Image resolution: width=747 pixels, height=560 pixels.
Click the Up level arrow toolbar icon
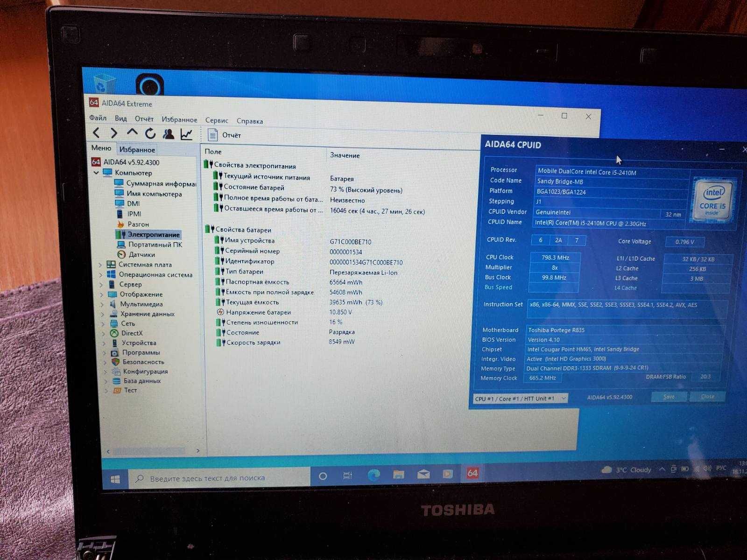click(132, 133)
